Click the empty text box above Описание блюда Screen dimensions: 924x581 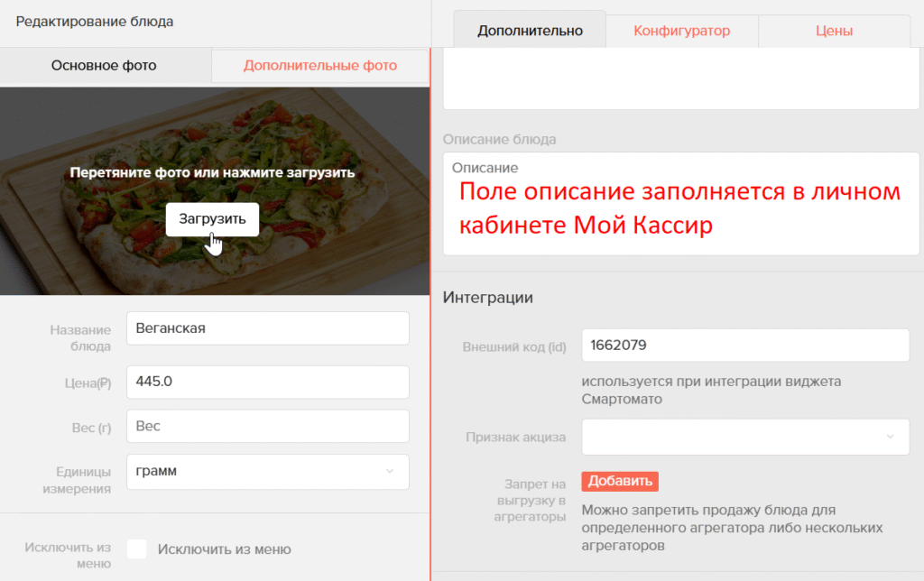point(681,79)
